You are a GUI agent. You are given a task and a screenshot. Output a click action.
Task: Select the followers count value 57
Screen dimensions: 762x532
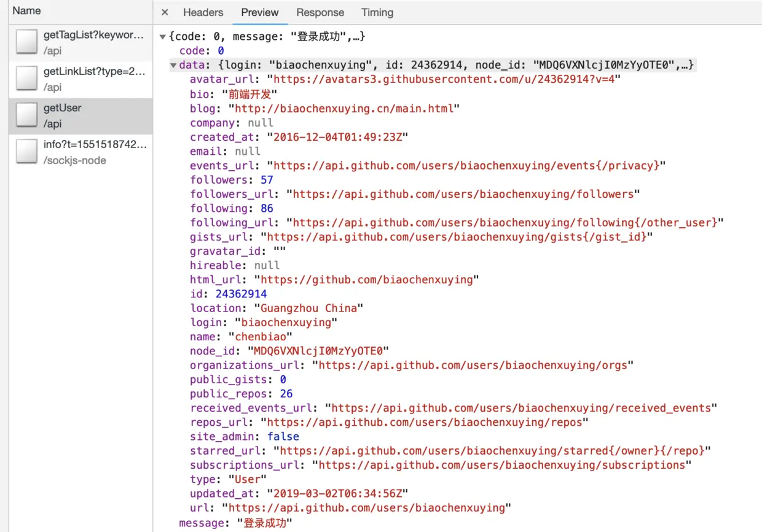click(x=266, y=179)
